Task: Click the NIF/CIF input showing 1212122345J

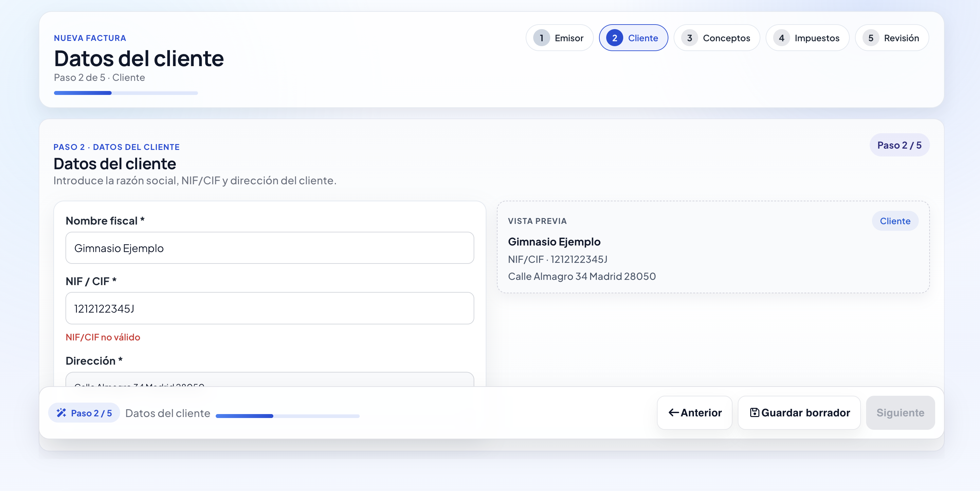Action: tap(269, 308)
